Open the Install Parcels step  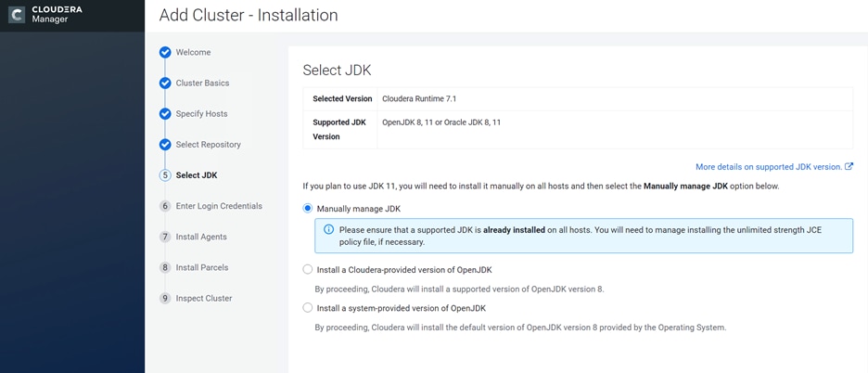tap(202, 268)
